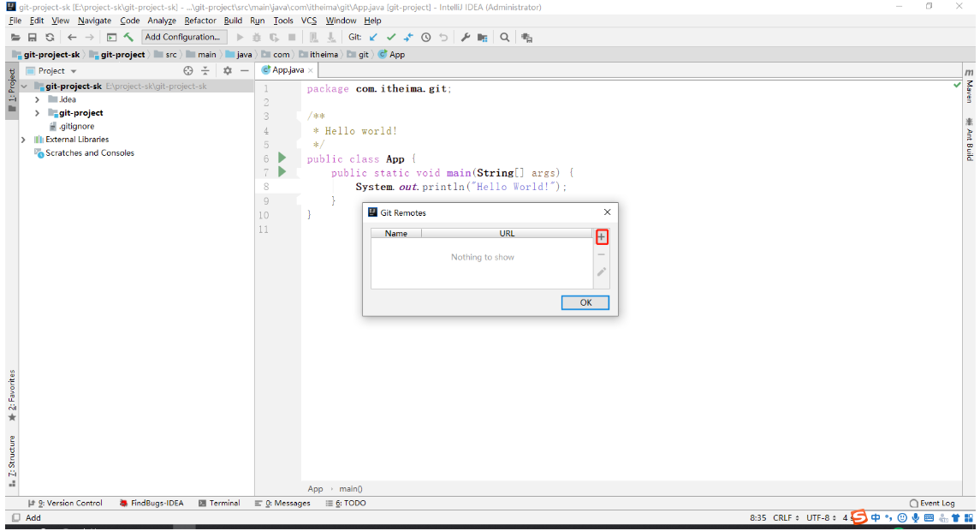Toggle the Maven side tool window
Screen dimensions: 980x531
tap(970, 86)
